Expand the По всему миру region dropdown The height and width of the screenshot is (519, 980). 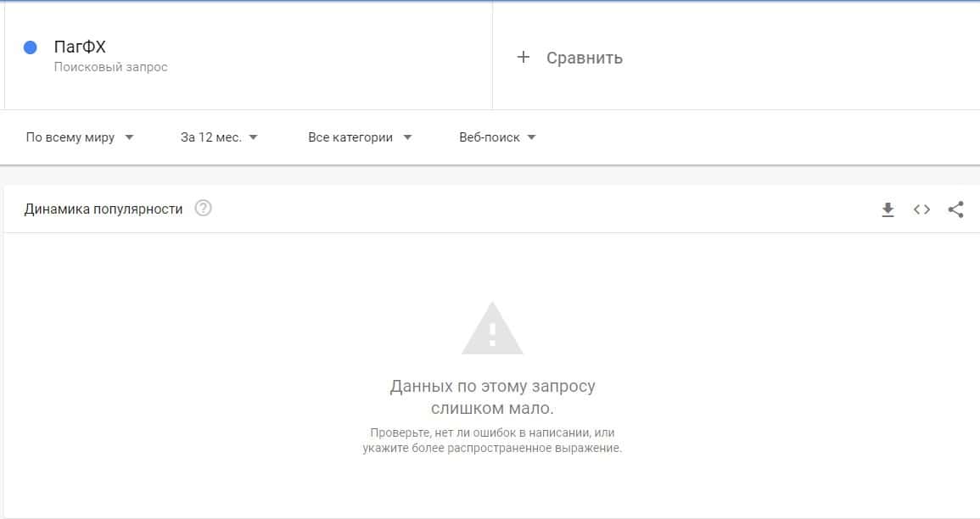[x=80, y=137]
